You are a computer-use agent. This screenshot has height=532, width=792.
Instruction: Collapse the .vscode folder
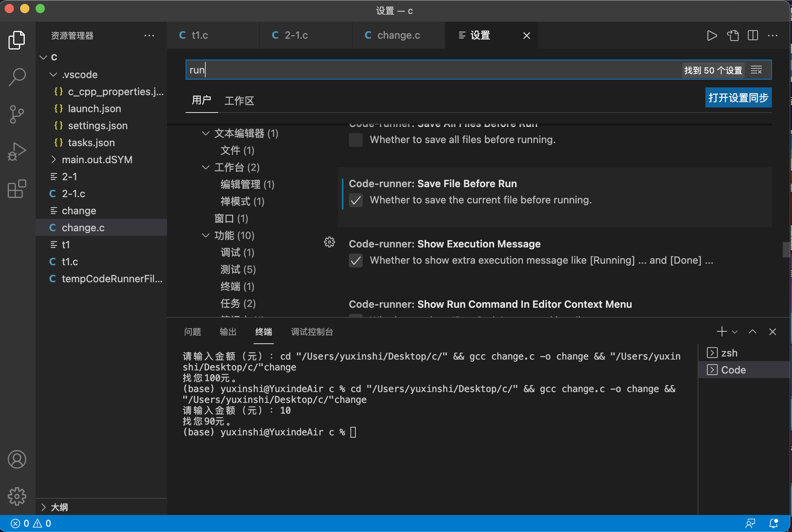(x=53, y=74)
